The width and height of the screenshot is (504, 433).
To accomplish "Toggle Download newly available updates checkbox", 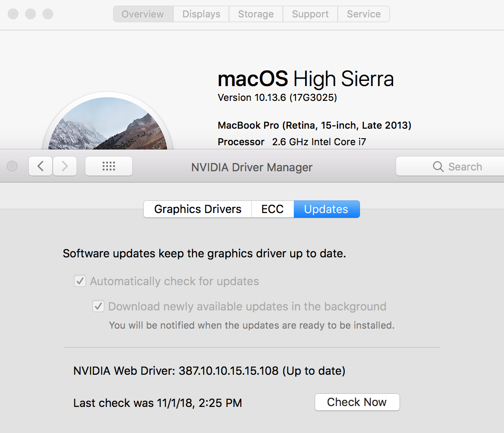I will click(98, 306).
